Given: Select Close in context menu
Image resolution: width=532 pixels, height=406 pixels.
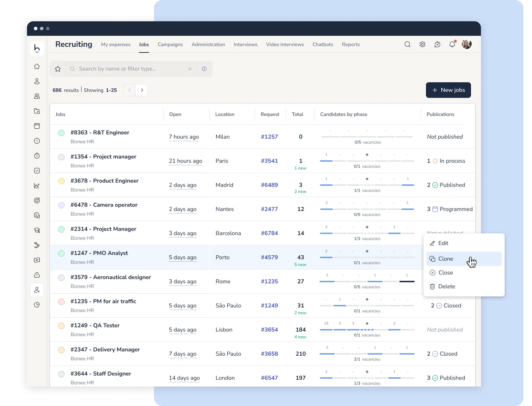Looking at the screenshot, I should pos(464,273).
